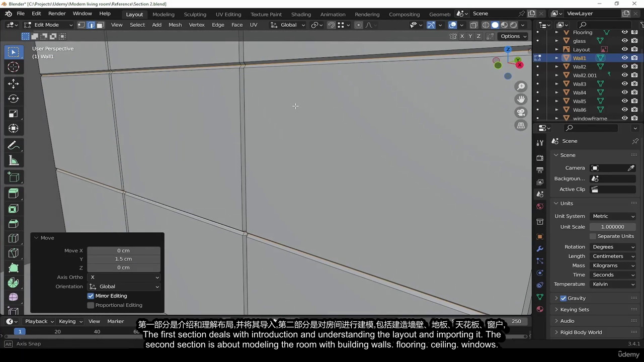Toggle X-ray view
Screen dimensions: 644x362
point(474,25)
